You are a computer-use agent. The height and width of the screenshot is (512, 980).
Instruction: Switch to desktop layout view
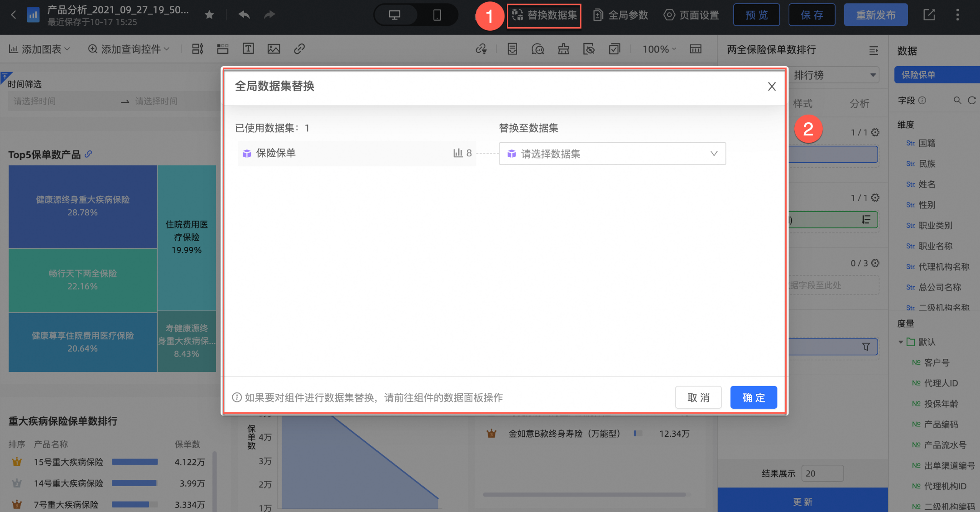[x=394, y=15]
